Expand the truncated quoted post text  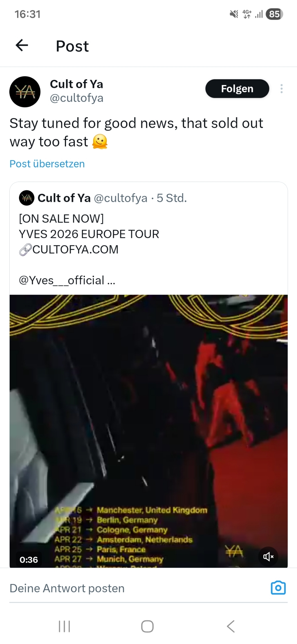pos(111,281)
